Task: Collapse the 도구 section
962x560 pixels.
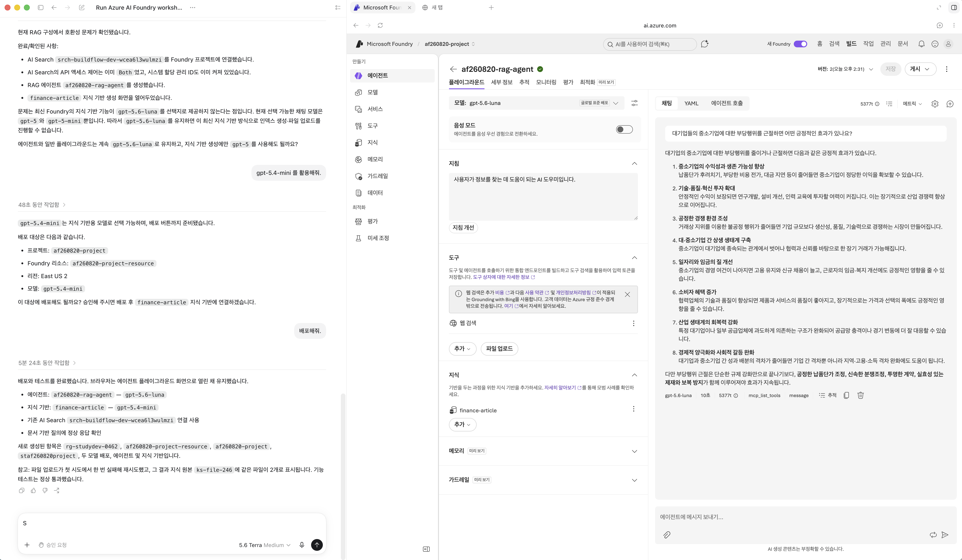Action: pos(635,258)
